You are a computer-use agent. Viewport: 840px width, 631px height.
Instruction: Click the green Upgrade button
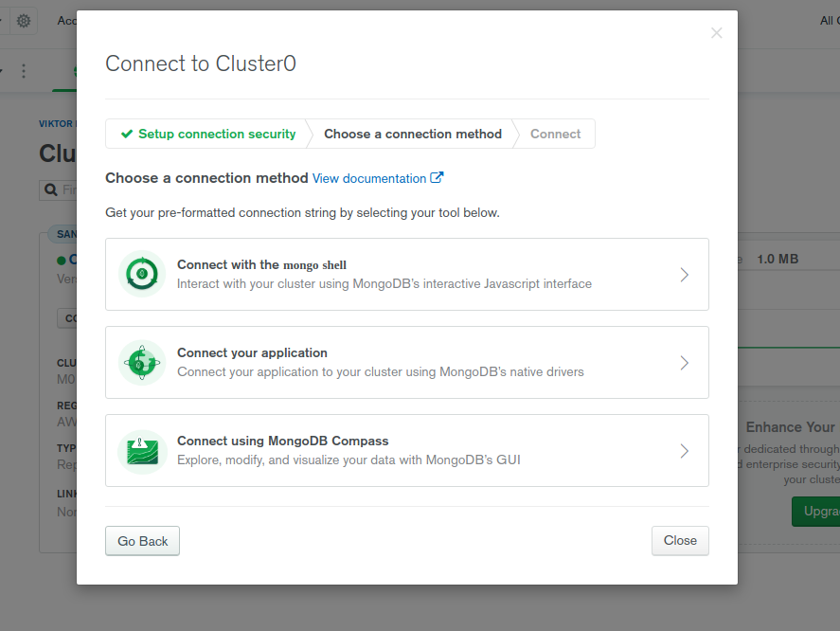(816, 512)
